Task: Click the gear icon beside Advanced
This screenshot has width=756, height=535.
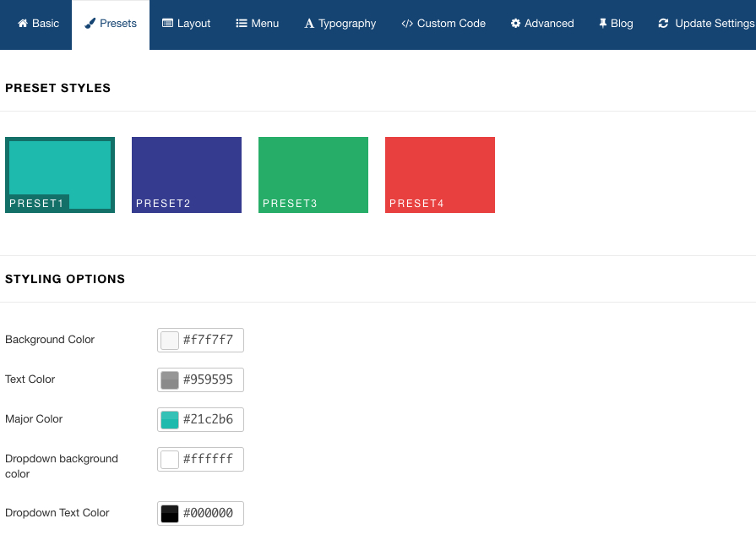Action: 515,24
